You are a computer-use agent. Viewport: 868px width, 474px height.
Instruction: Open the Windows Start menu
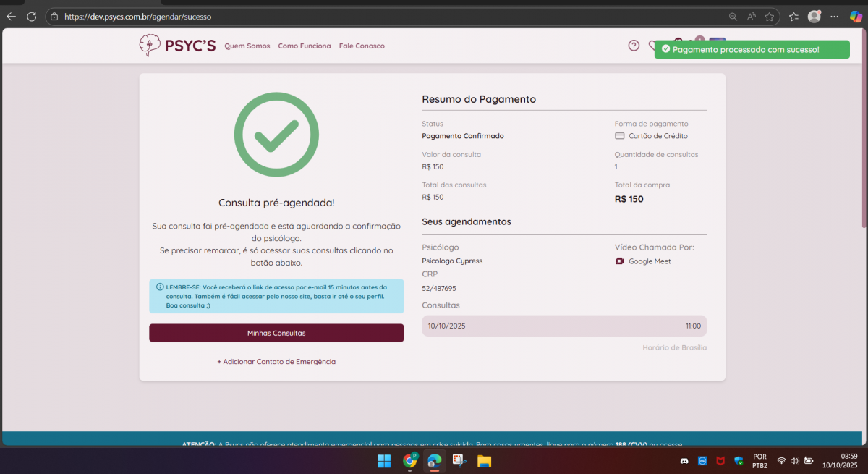pyautogui.click(x=384, y=461)
